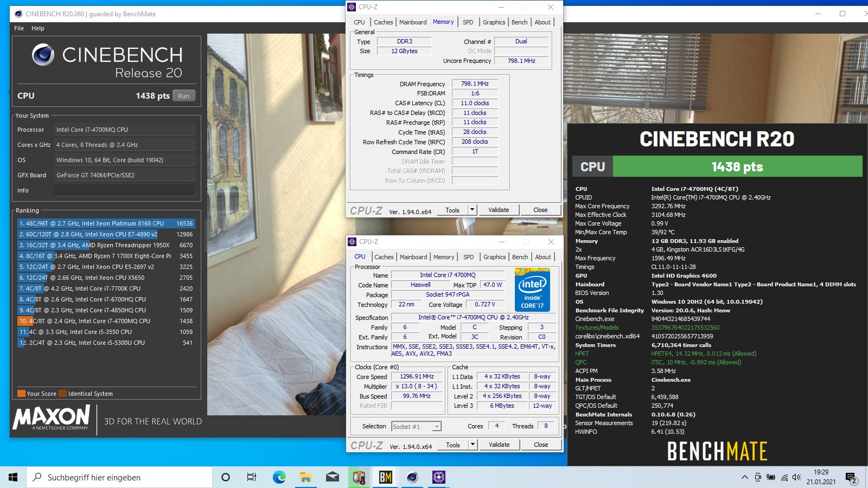The image size is (868, 488).
Task: Click Tools button in upper CPU-Z window
Action: coord(452,210)
